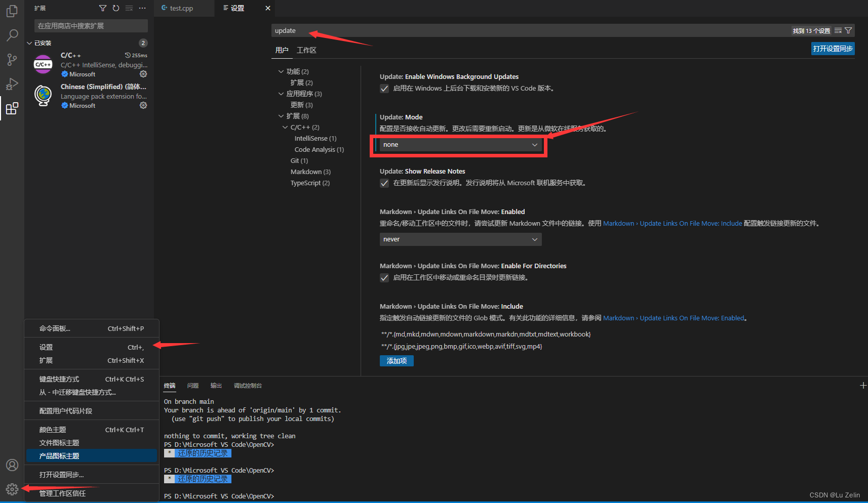Open the settings search filter funnel
868x503 pixels.
tap(848, 31)
